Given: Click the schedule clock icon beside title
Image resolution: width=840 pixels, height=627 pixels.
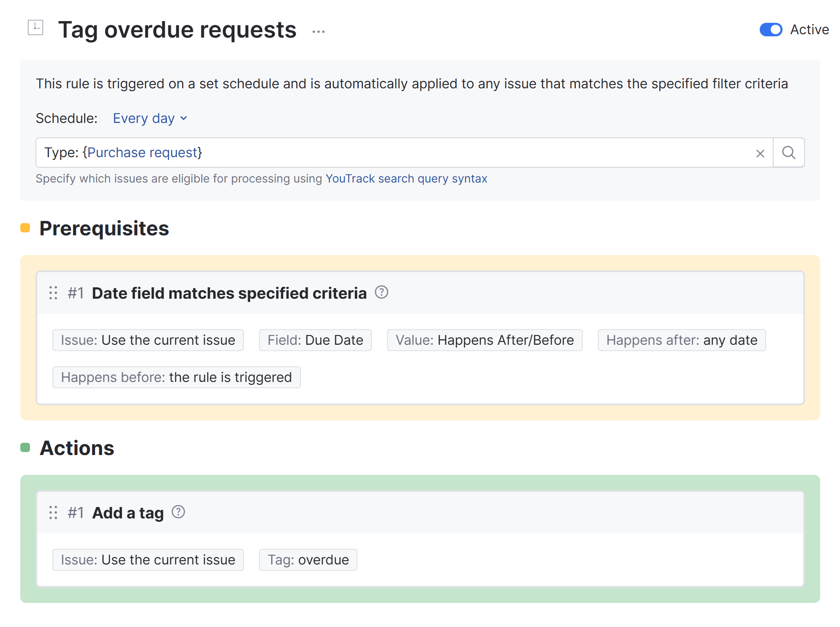Looking at the screenshot, I should coord(35,28).
